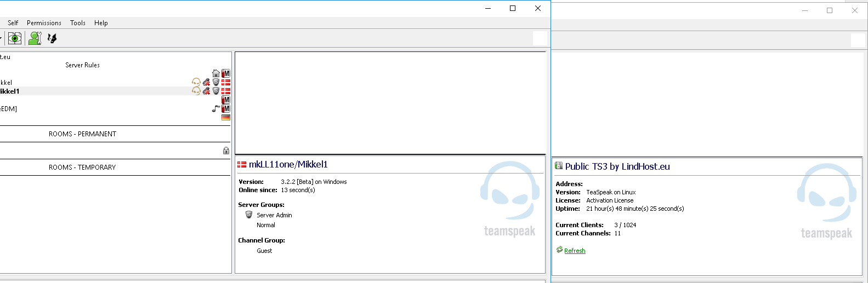
Task: Open contacts via green person icon
Action: pos(35,38)
